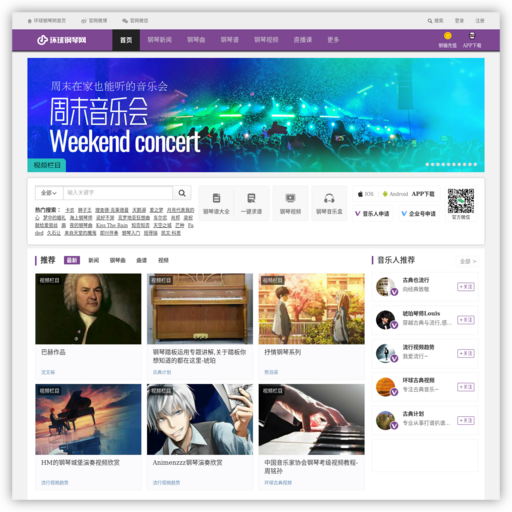
Task: Open the 钢琴踏板运用专题讲解 thumbnail
Action: pyautogui.click(x=200, y=309)
